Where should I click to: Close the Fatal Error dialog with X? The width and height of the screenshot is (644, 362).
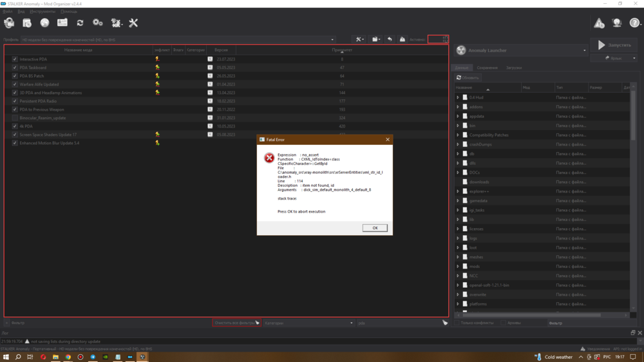pyautogui.click(x=387, y=140)
